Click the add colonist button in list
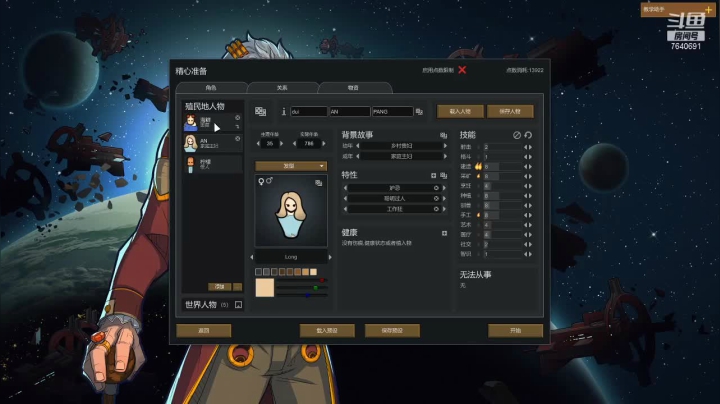Image resolution: width=720 pixels, height=404 pixels. click(x=219, y=287)
